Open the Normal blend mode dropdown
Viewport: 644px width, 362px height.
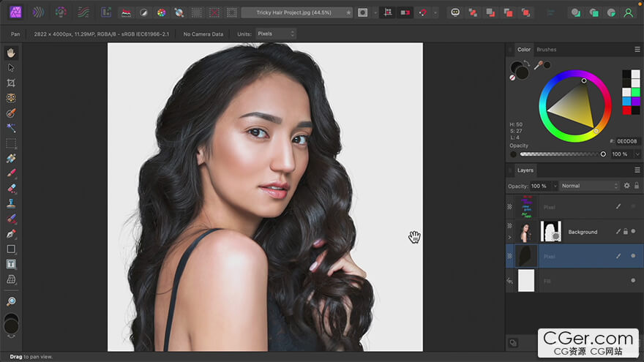click(590, 186)
